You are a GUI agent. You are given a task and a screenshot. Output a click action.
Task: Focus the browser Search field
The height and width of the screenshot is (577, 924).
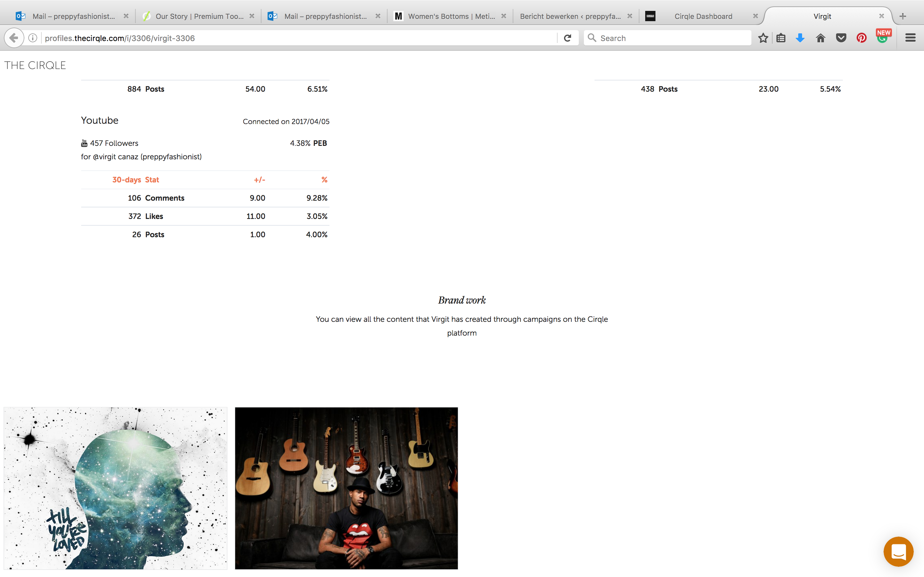(667, 38)
